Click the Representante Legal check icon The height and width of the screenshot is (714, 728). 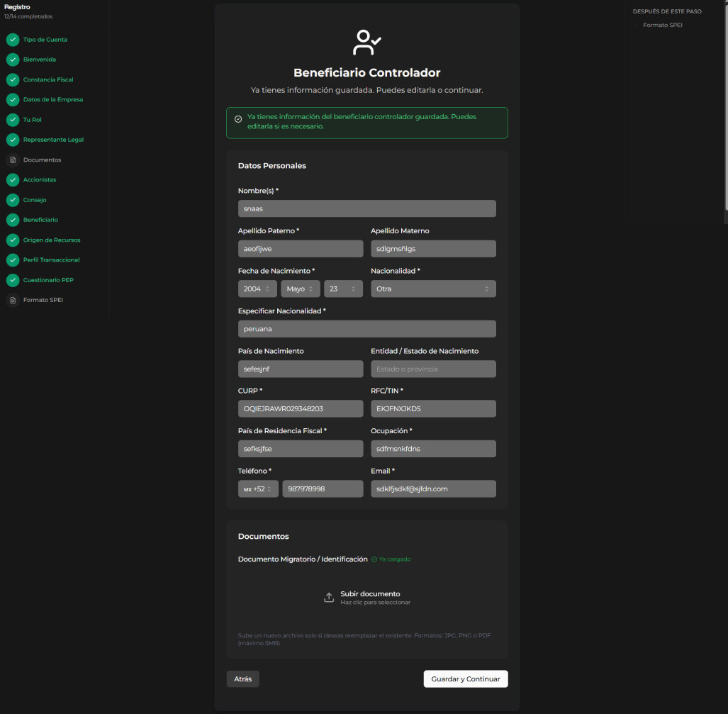coord(13,140)
